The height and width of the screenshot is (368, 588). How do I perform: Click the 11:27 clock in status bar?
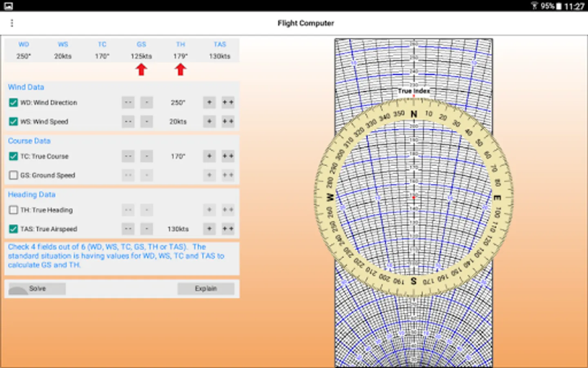coord(574,6)
